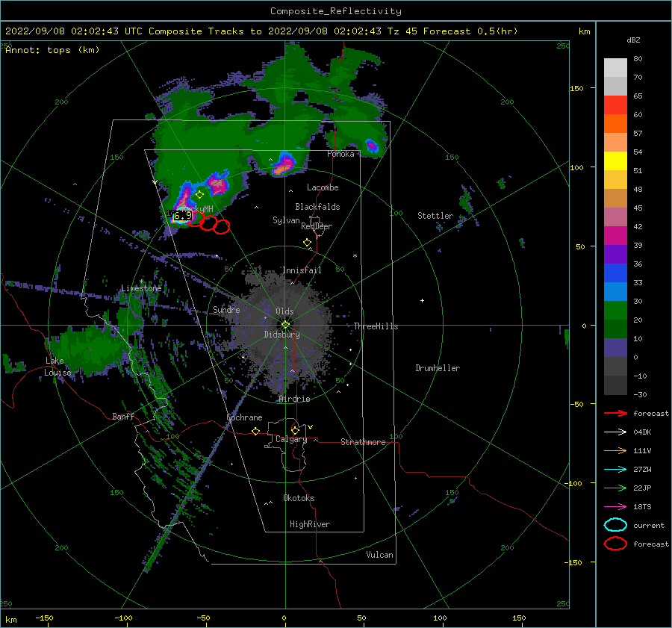Click the magenta 18TS arrow legend icon
Image resolution: width=672 pixels, height=628 pixels.
coord(615,507)
